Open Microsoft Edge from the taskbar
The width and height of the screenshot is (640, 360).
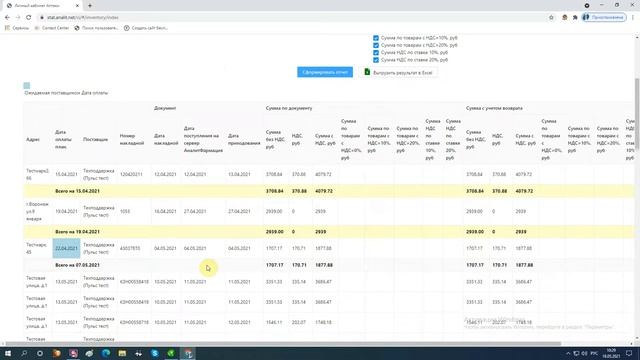pos(106,353)
